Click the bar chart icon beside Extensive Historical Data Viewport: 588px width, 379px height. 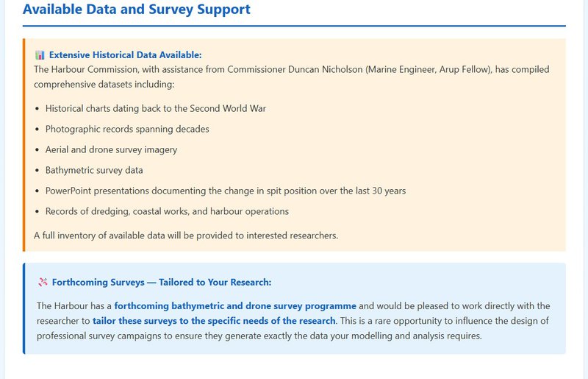40,55
